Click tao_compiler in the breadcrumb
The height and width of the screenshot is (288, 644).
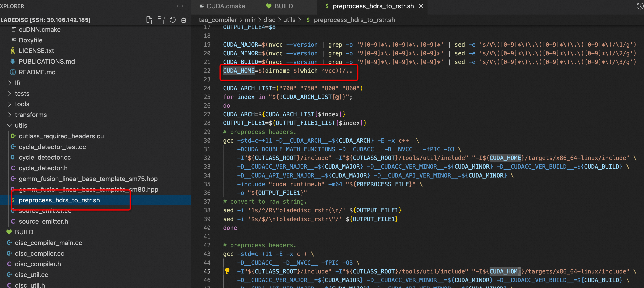click(217, 20)
